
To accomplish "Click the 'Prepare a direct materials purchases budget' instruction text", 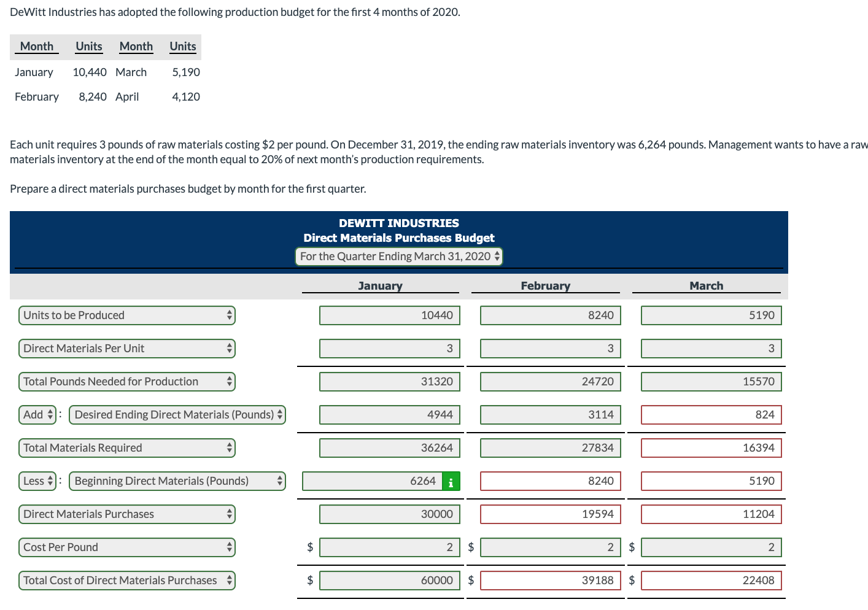I will pyautogui.click(x=188, y=189).
